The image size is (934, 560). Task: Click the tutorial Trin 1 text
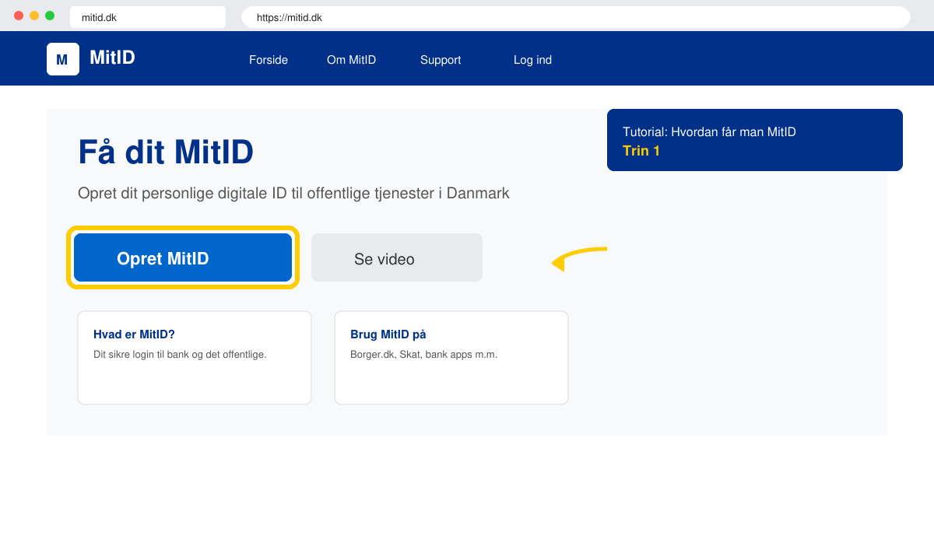pyautogui.click(x=641, y=151)
